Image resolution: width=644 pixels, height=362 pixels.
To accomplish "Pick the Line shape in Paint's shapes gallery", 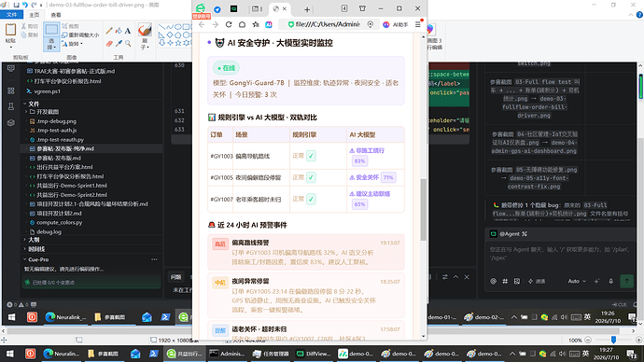I will pos(161,27).
